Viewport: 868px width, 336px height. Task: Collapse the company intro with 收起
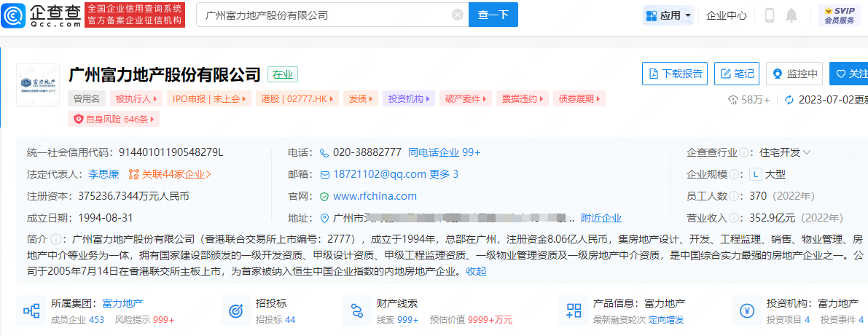(x=476, y=271)
